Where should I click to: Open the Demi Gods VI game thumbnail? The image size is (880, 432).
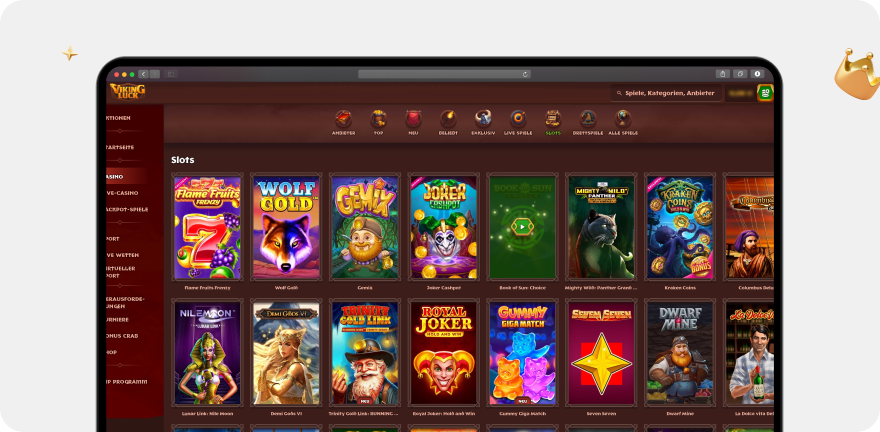[286, 353]
